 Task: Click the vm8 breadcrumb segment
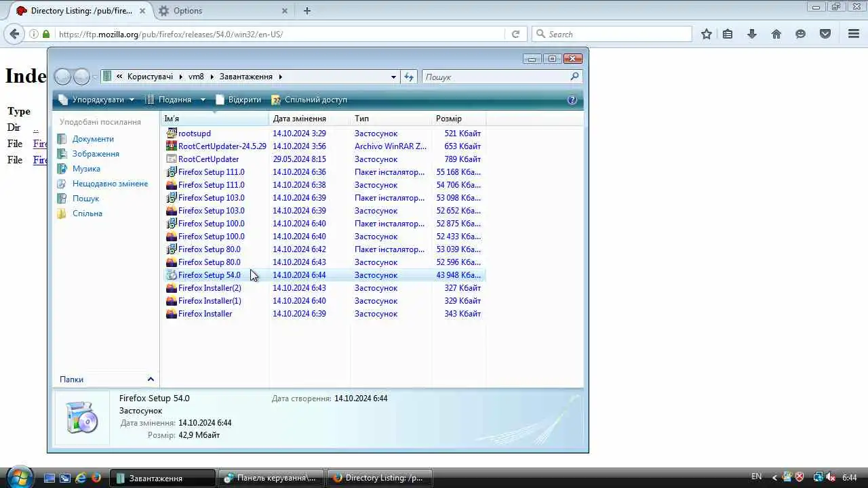point(196,77)
